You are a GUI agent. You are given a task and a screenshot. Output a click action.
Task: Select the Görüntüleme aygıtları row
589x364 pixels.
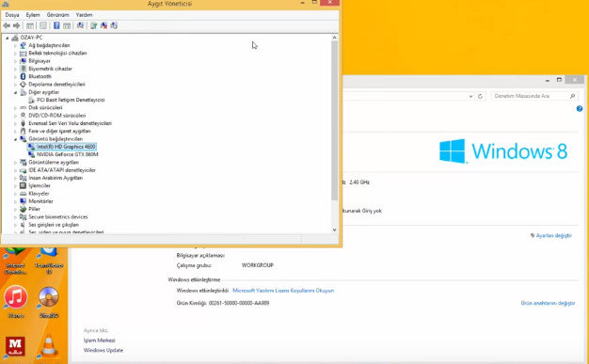[54, 163]
